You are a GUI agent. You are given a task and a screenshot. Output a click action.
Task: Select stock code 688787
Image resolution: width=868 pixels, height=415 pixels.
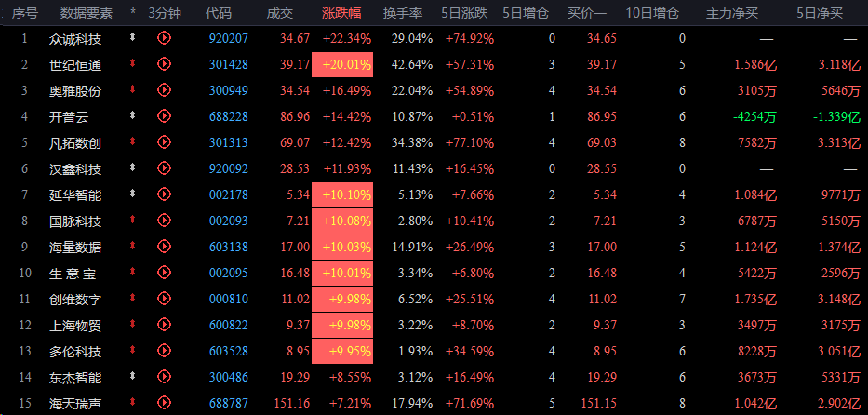click(x=229, y=404)
